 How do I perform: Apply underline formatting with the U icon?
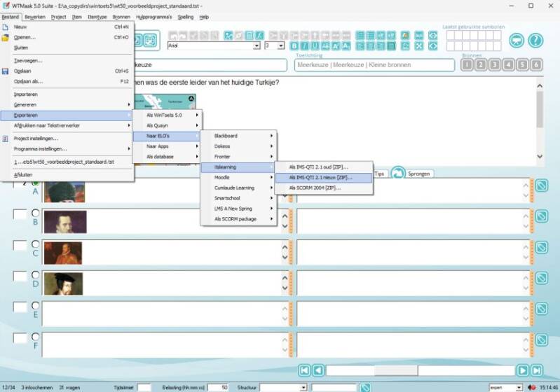[315, 45]
